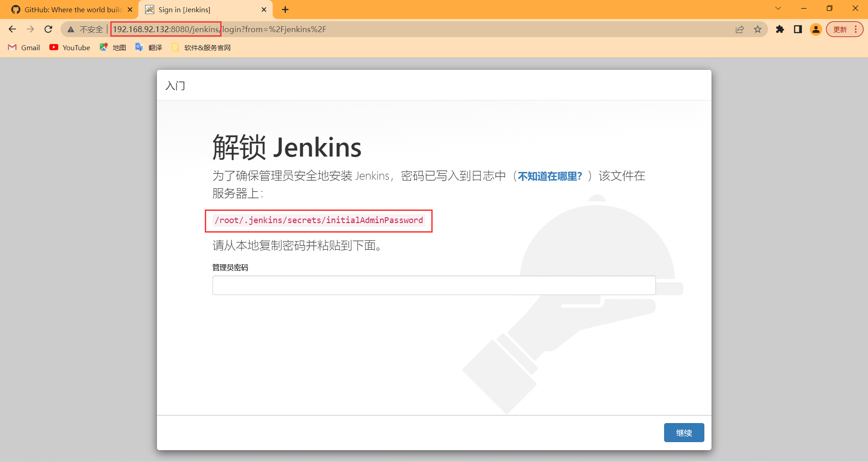The width and height of the screenshot is (868, 462).
Task: Open the 软件&服务官网 bookmark folder
Action: click(x=201, y=48)
